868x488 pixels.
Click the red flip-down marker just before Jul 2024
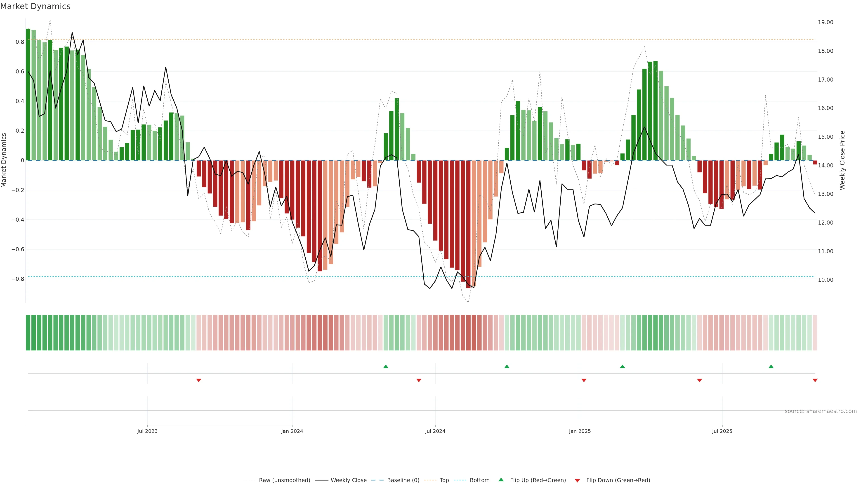419,380
